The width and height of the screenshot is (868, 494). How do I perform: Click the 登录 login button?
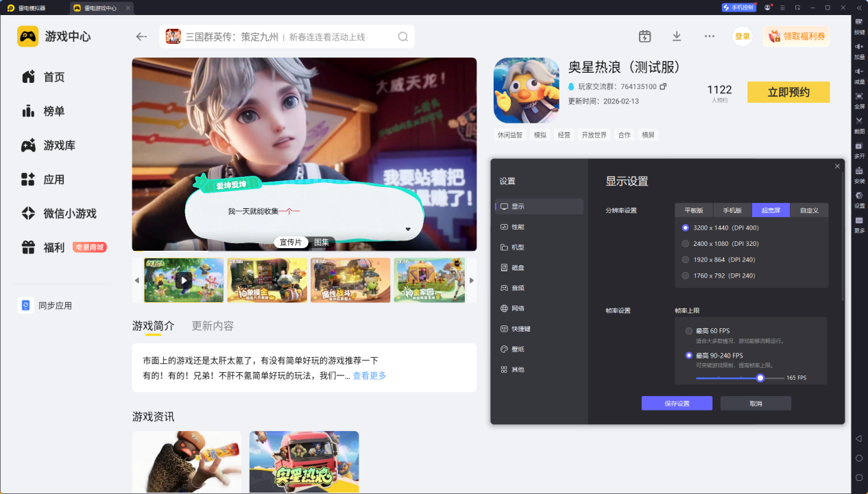click(x=743, y=36)
